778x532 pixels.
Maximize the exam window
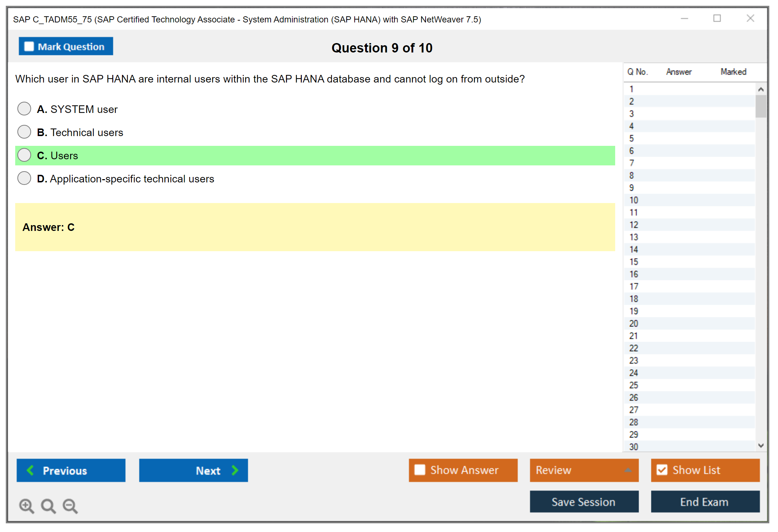pyautogui.click(x=717, y=18)
